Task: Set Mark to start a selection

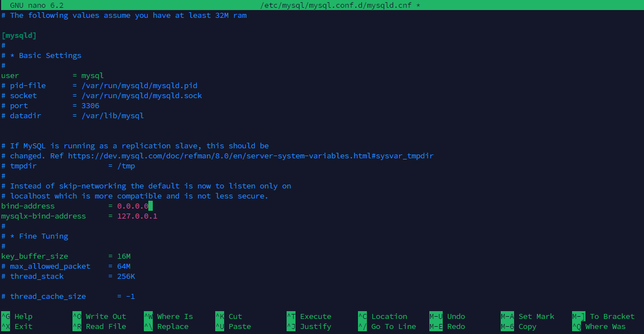Action: (x=536, y=316)
